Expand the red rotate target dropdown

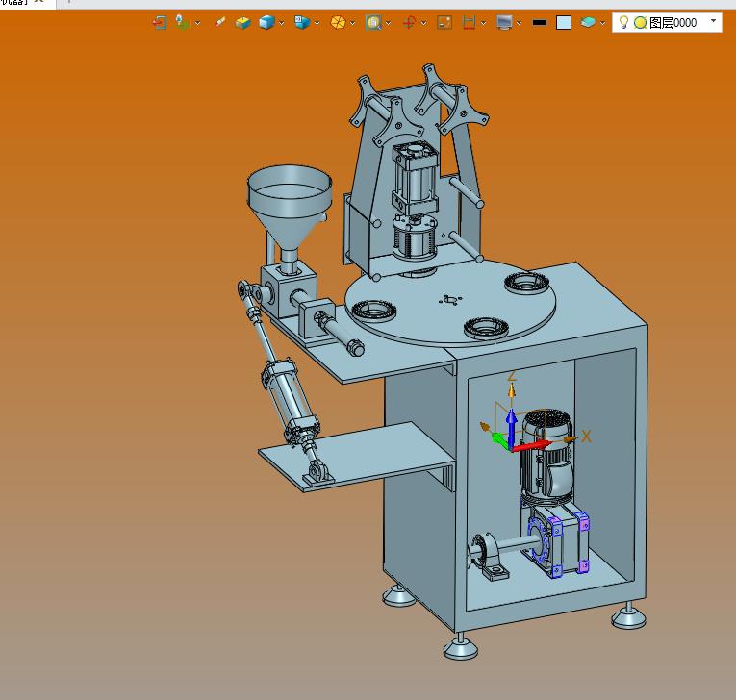[x=423, y=23]
